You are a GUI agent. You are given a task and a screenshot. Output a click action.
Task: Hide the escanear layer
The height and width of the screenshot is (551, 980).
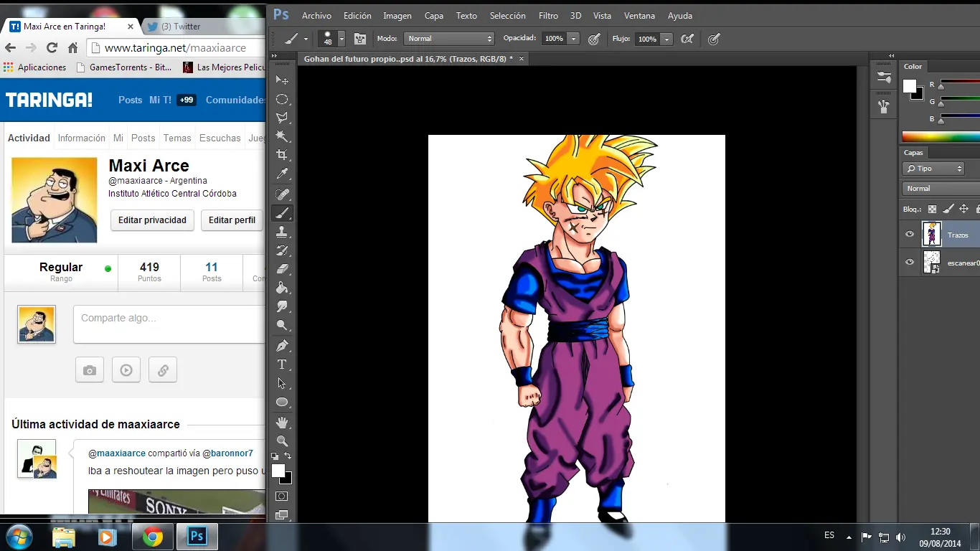click(x=910, y=263)
